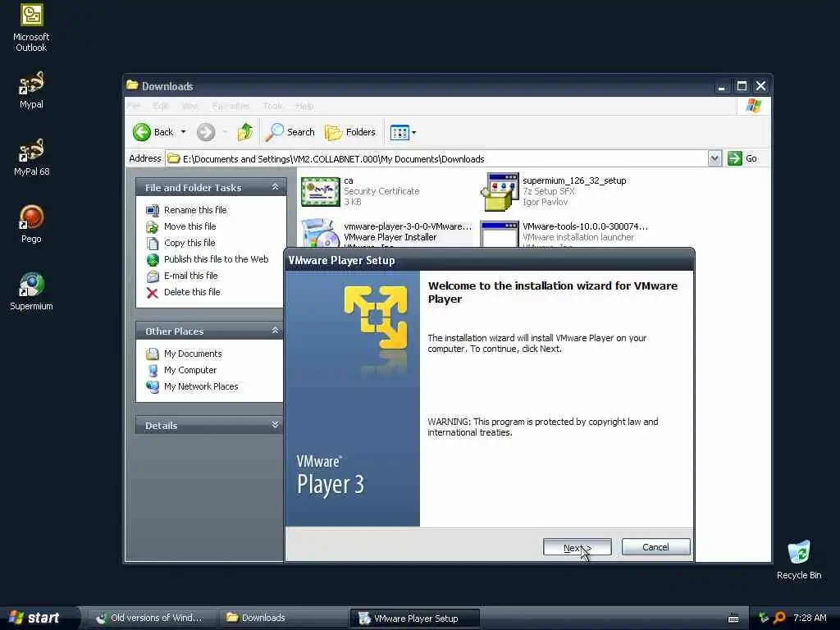Select the Recycle Bin icon

(799, 560)
